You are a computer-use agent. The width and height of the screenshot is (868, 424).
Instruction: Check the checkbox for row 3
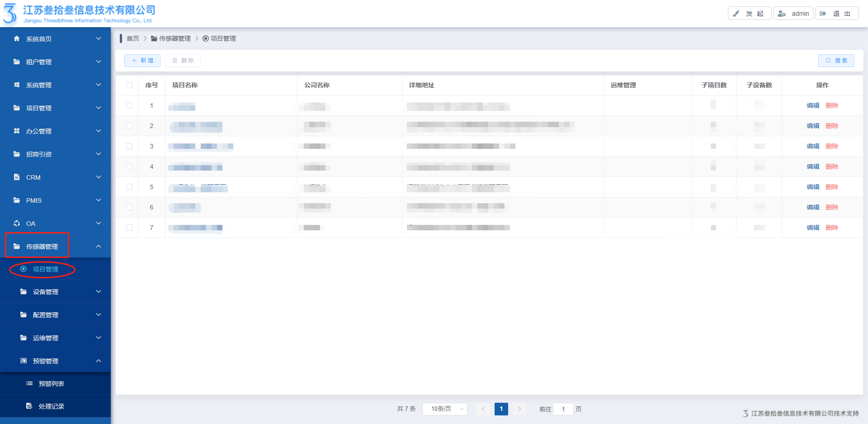coord(129,146)
